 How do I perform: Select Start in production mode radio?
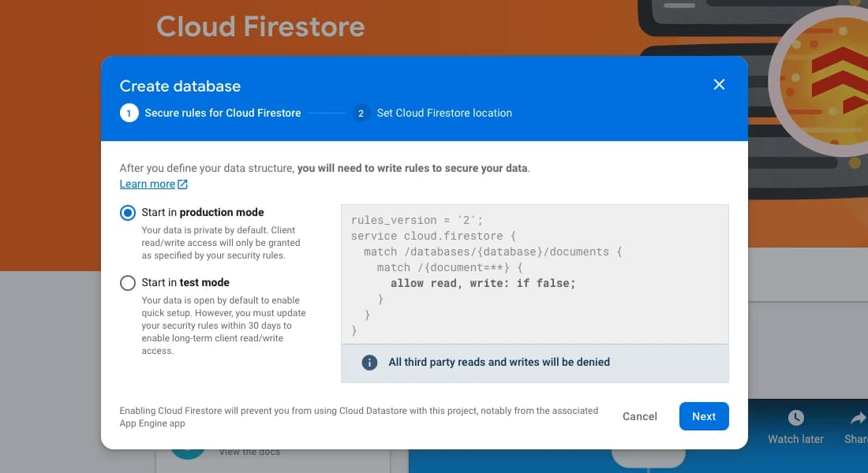[x=128, y=212]
